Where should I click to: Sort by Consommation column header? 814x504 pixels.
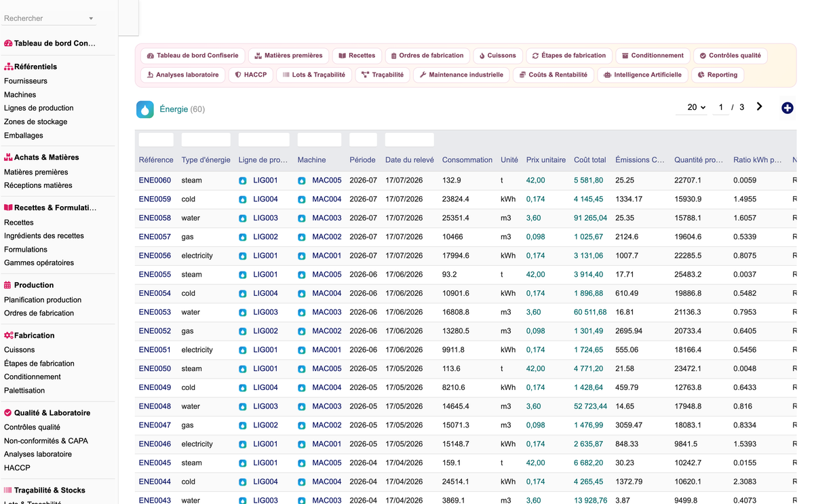point(467,160)
